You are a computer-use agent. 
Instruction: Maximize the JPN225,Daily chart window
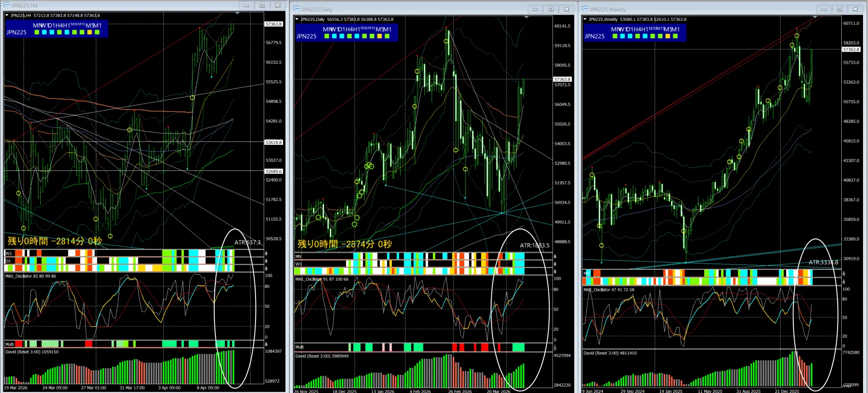550,9
